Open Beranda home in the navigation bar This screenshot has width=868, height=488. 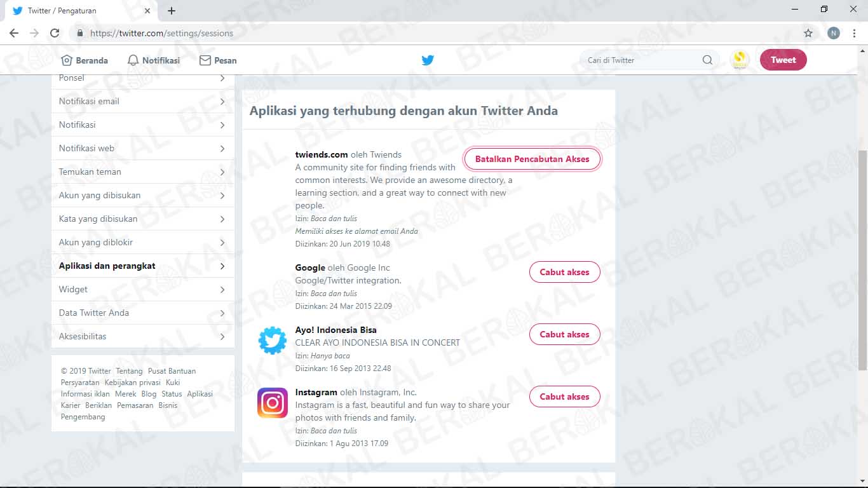tap(85, 60)
